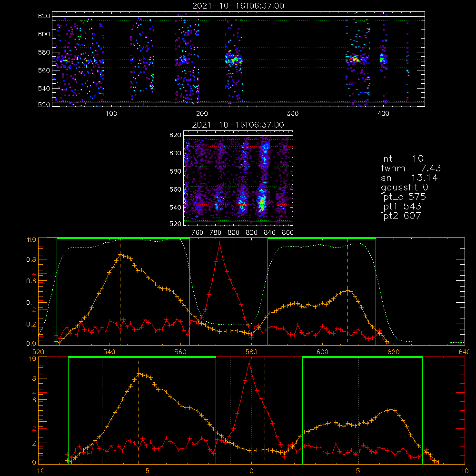Click x-axis label 300 on top spectrogram
The width and height of the screenshot is (476, 476).
click(293, 114)
